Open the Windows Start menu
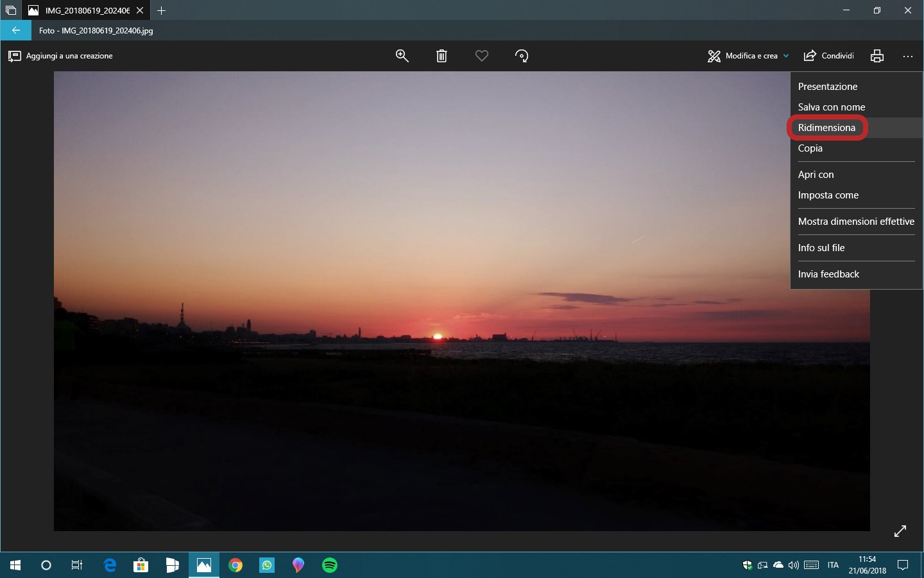 (15, 565)
